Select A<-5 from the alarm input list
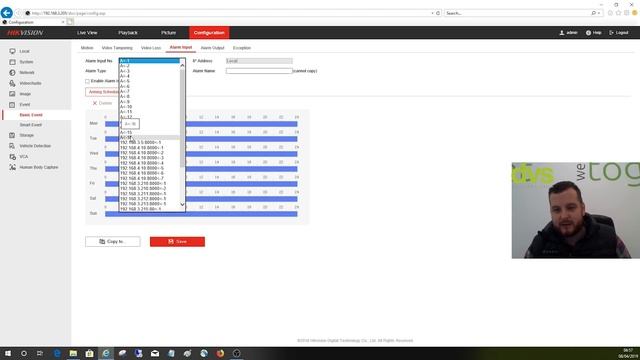Viewport: 640px width, 360px height. click(x=149, y=81)
